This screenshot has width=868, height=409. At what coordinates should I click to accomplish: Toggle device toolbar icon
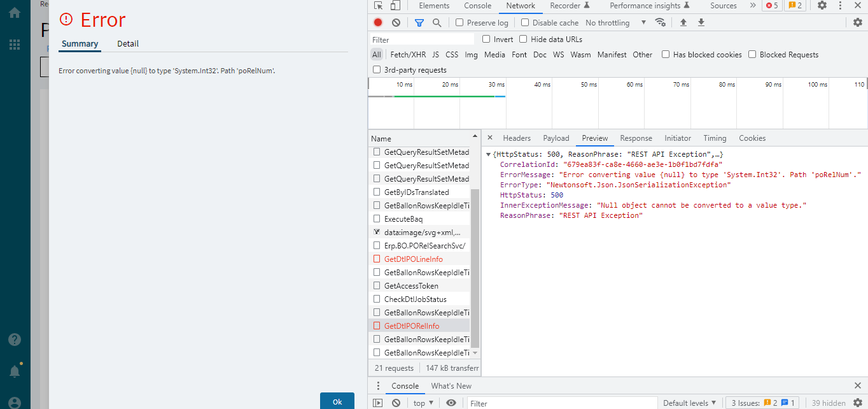[395, 6]
